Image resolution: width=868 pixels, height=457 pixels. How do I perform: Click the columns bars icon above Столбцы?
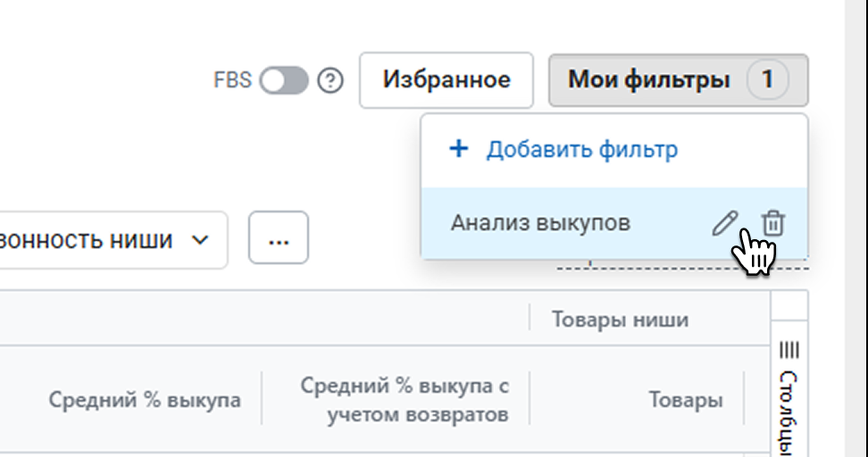789,350
